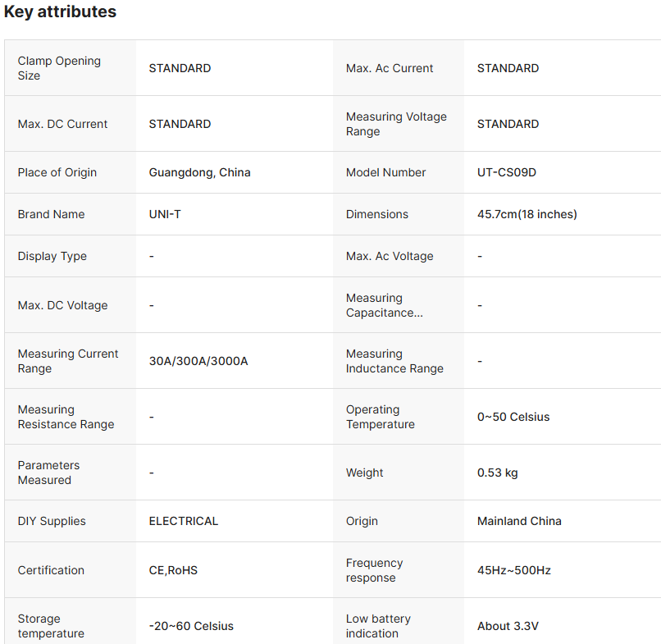Click the 0.53 kg weight value
The height and width of the screenshot is (644, 661).
pos(497,473)
